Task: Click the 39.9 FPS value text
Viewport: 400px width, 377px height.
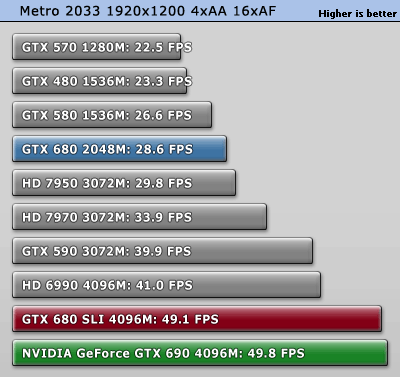Action: (163, 251)
